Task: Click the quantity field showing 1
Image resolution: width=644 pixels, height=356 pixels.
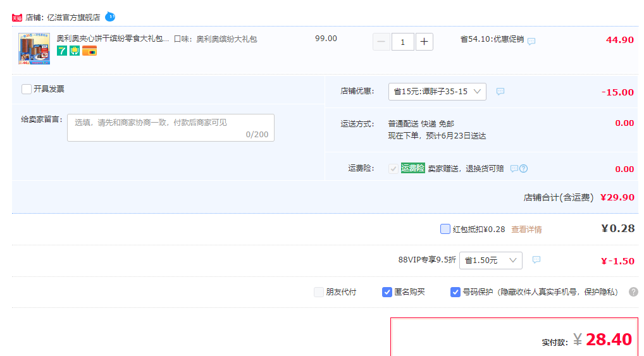Action: [x=402, y=42]
